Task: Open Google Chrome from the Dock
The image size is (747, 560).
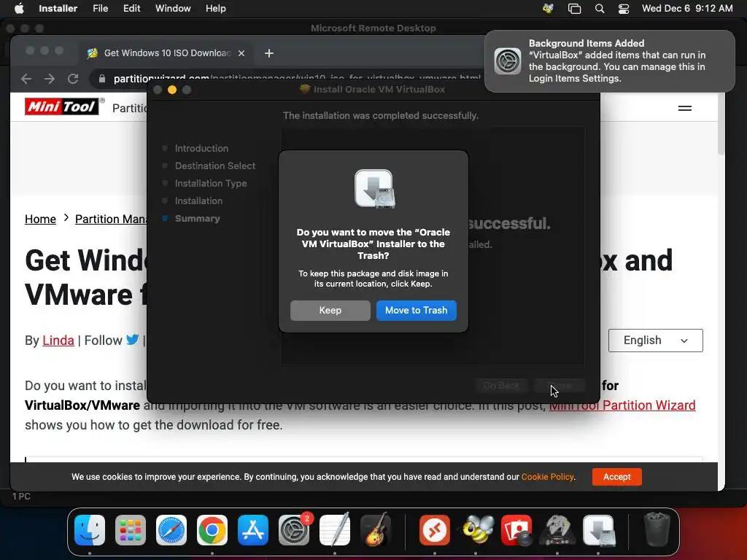Action: pyautogui.click(x=212, y=529)
